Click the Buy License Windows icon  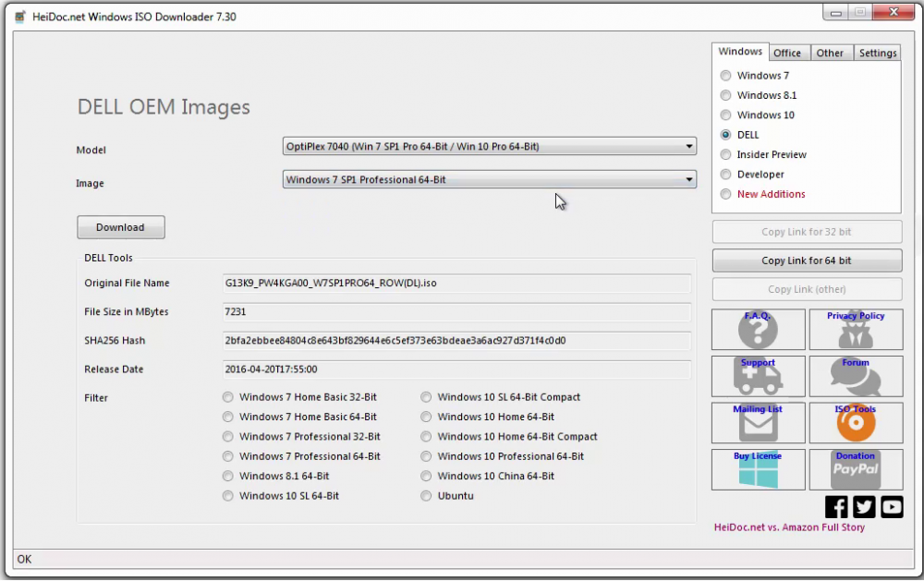[x=758, y=469]
